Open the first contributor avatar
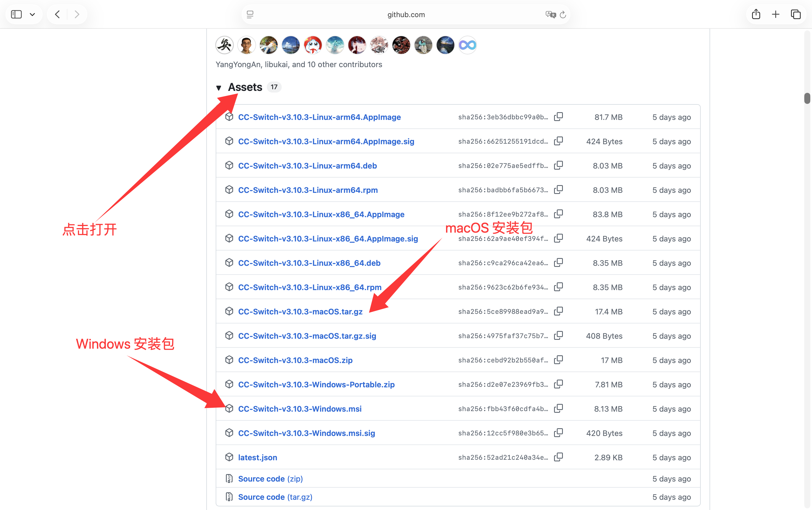Viewport: 812px width, 510px height. [224, 45]
